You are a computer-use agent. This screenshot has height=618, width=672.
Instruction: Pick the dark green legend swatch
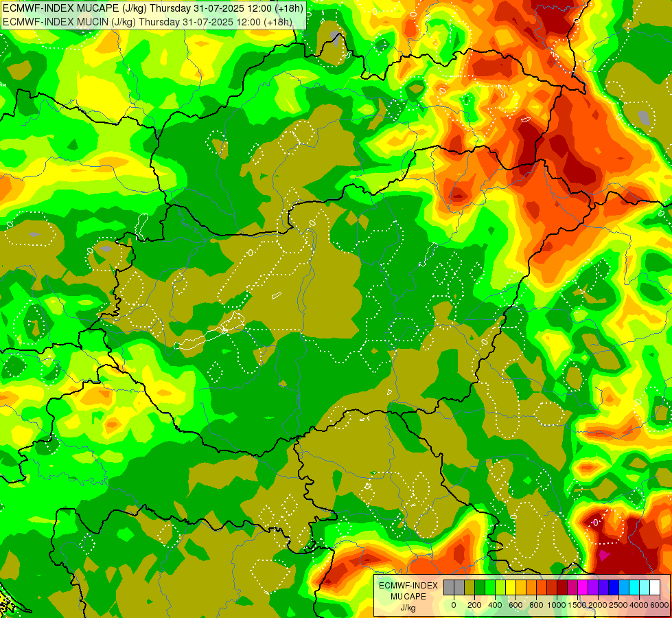click(x=480, y=588)
